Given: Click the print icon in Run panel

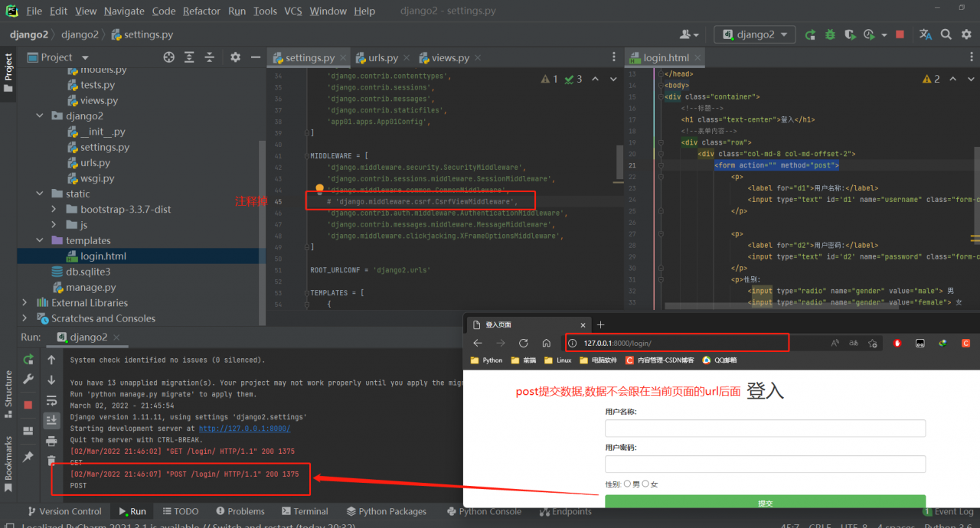Looking at the screenshot, I should pos(51,441).
